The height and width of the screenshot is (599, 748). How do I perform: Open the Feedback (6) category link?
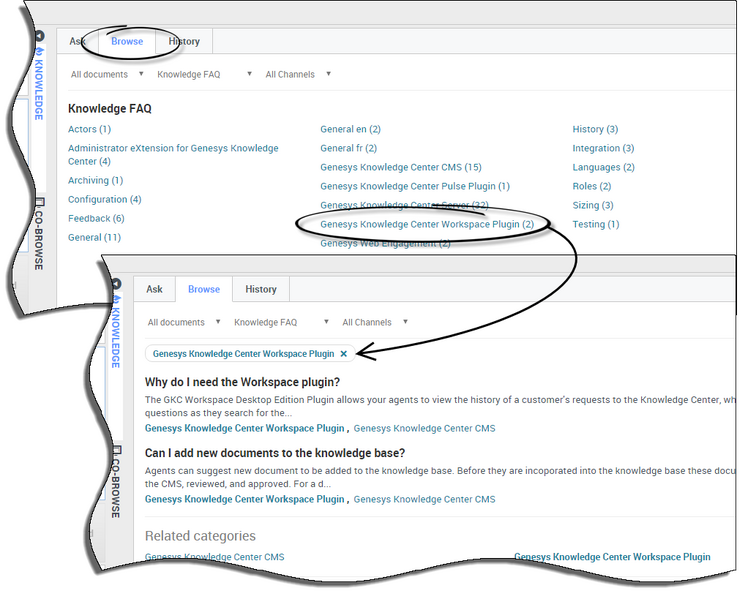96,218
